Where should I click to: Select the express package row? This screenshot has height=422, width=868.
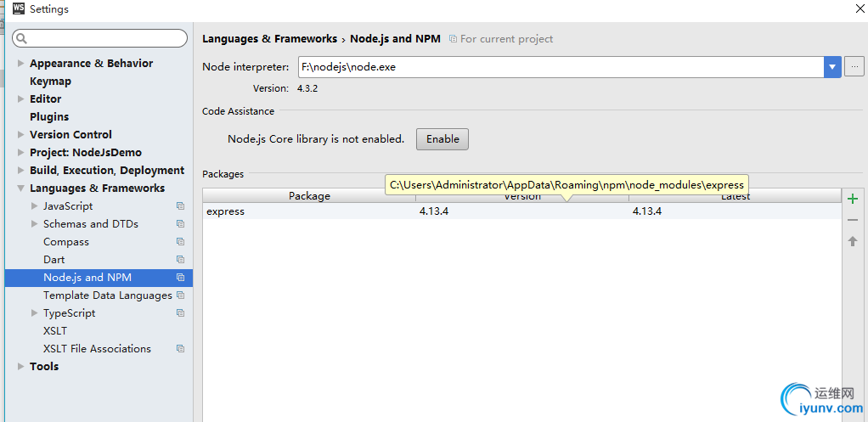(521, 211)
